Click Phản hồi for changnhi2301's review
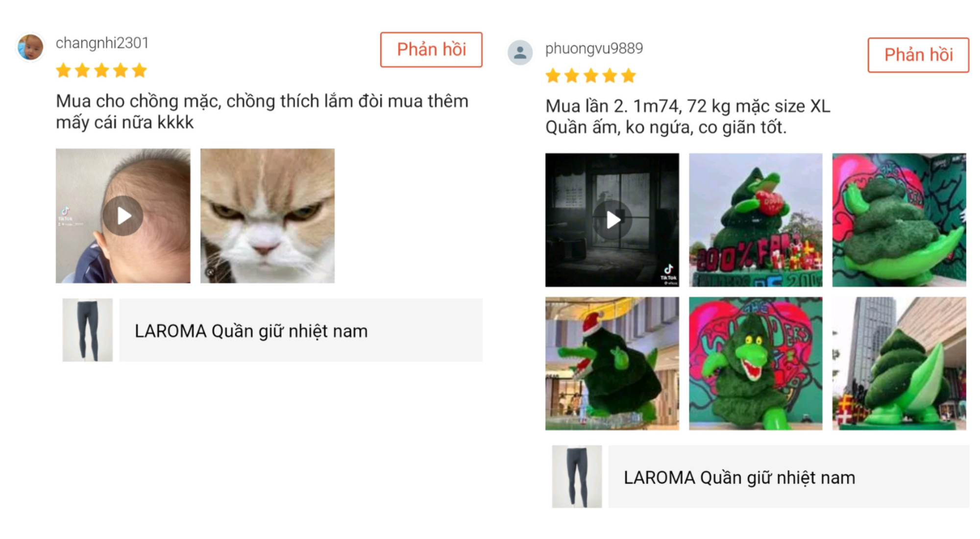 [x=431, y=49]
